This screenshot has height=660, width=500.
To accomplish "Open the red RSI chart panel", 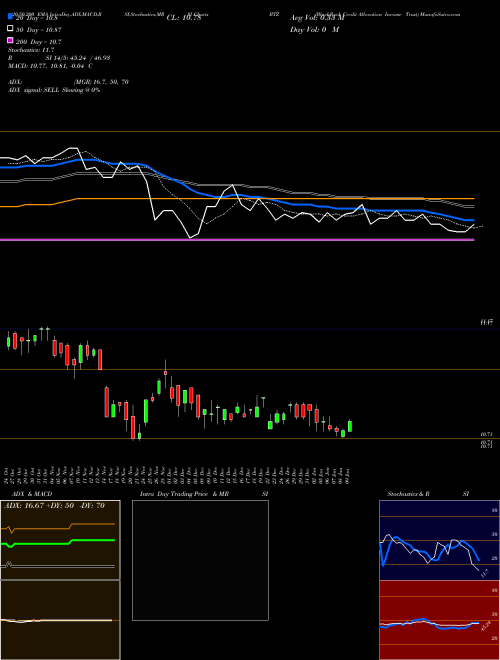I will tap(439, 620).
